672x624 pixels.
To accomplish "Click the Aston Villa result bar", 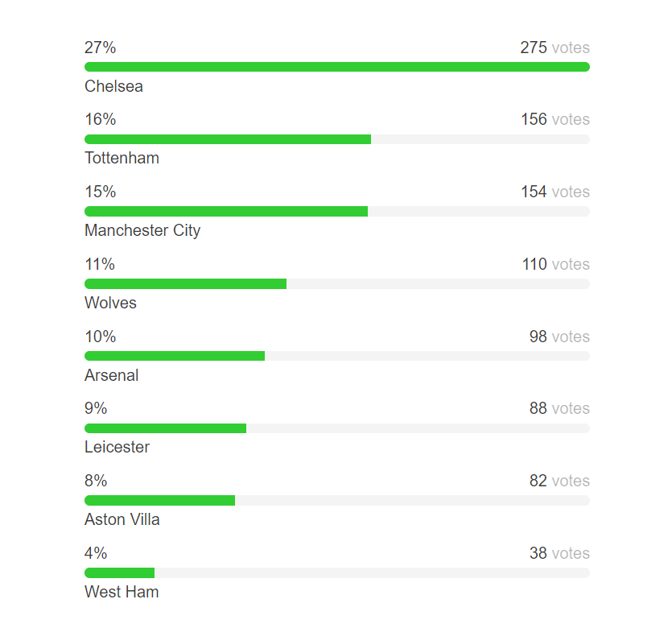I will pos(159,501).
